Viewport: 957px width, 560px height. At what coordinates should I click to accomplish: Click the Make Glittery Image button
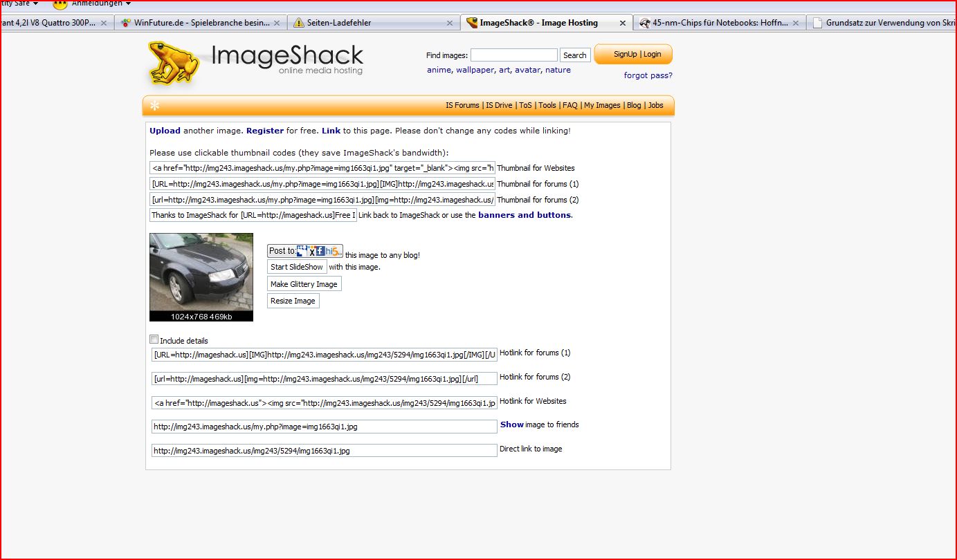click(x=304, y=284)
